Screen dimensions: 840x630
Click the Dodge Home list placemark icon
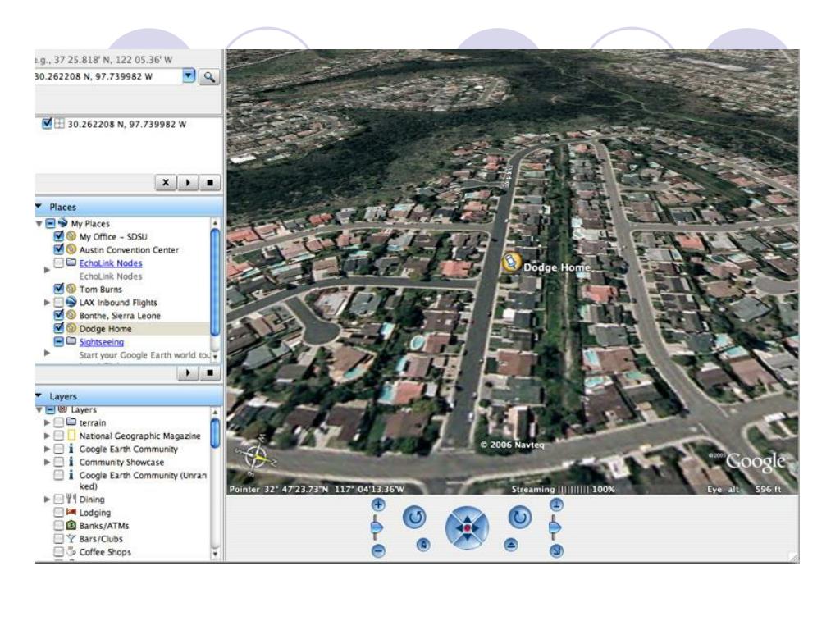click(x=71, y=328)
